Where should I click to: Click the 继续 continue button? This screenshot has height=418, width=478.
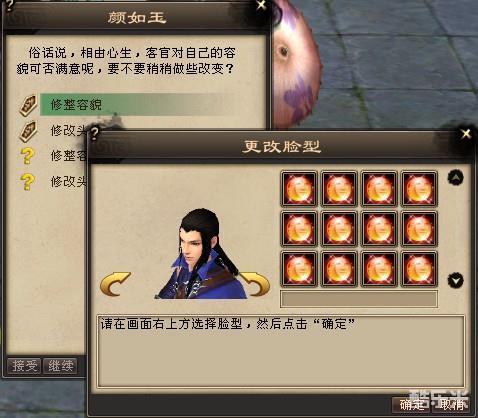pyautogui.click(x=61, y=366)
